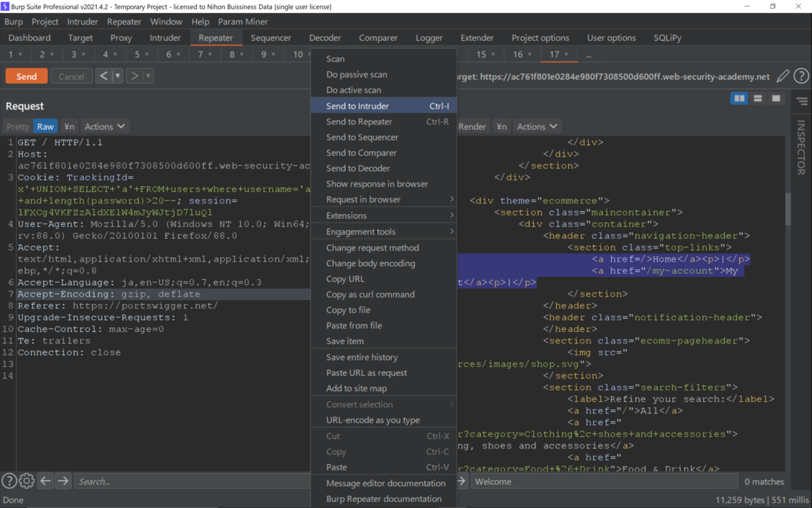Viewport: 812px width, 508px height.
Task: Select Do active scan
Action: point(384,90)
